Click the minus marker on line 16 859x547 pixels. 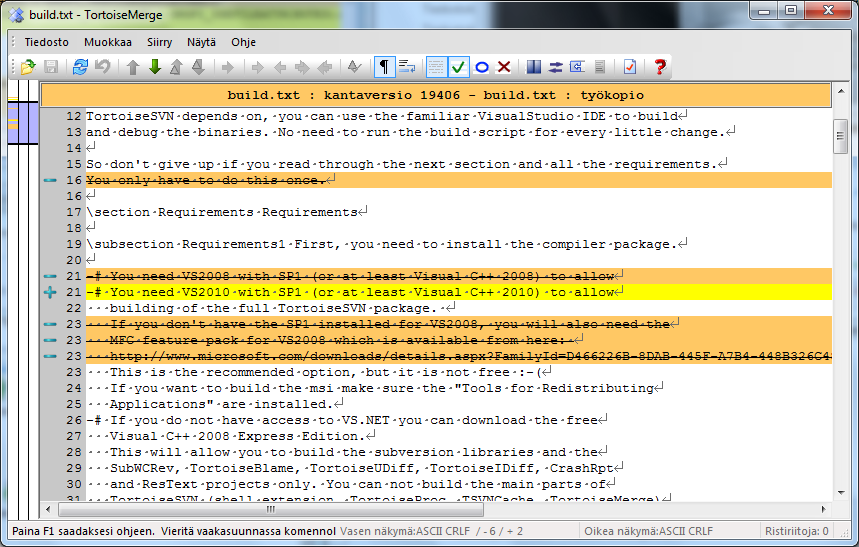point(50,180)
